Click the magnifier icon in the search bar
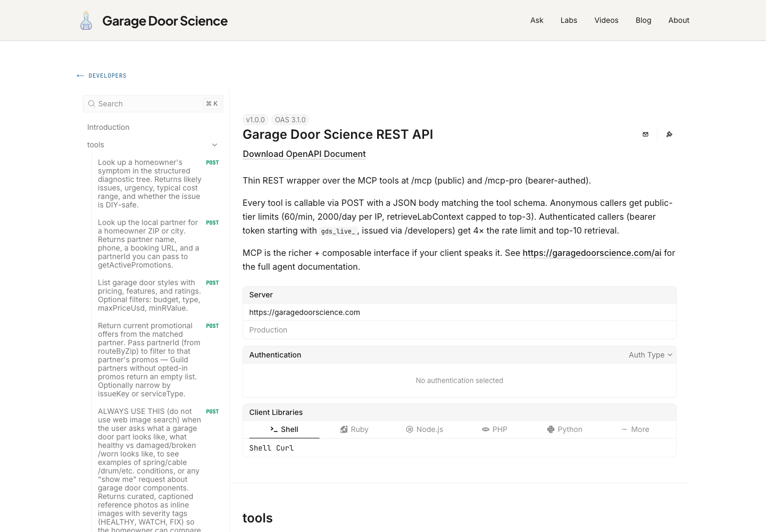 (x=91, y=104)
